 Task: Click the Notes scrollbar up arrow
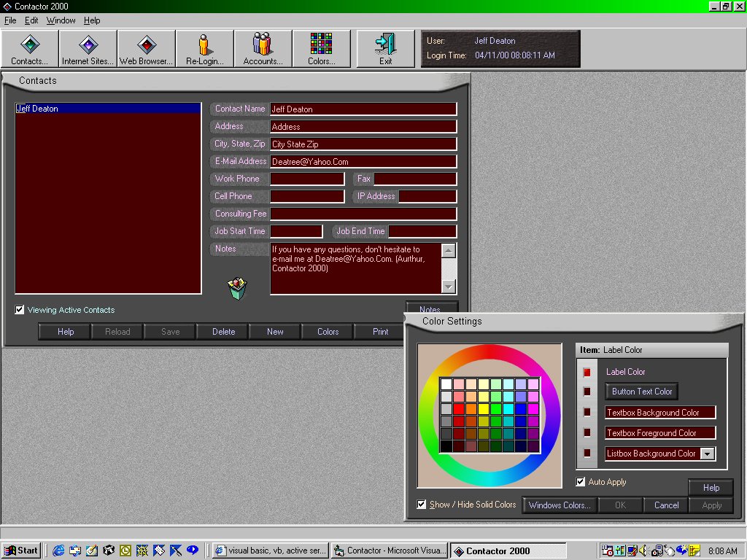pyautogui.click(x=449, y=251)
